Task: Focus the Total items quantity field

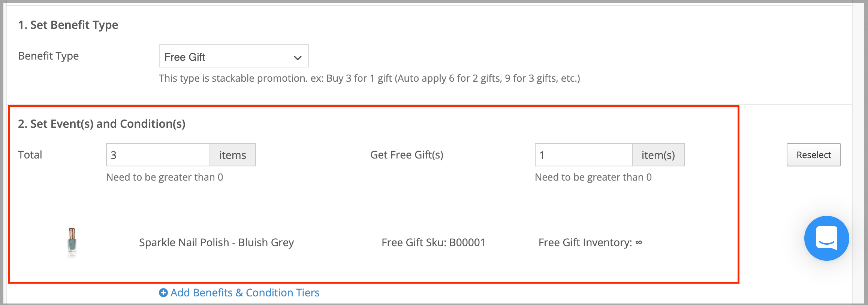Action: 158,155
